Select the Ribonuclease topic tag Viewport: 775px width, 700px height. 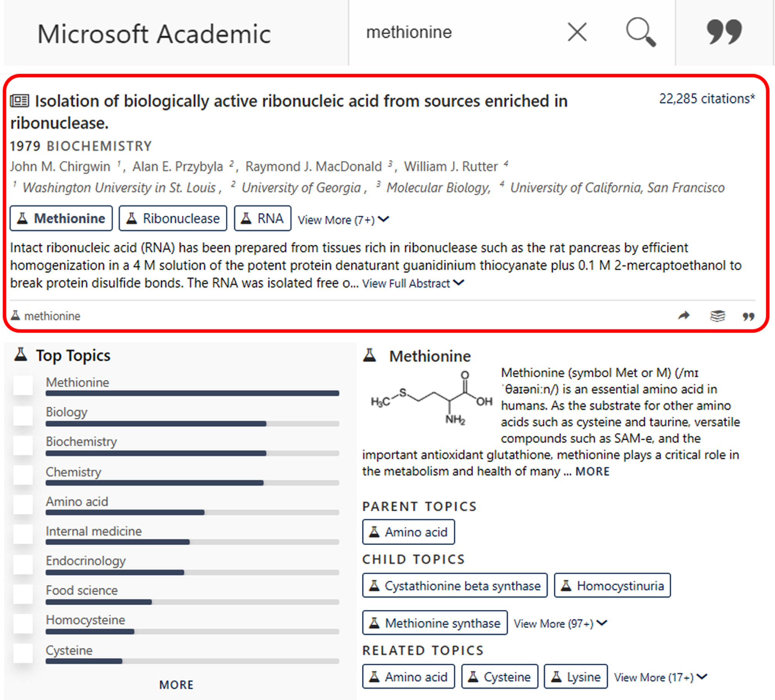pos(173,219)
